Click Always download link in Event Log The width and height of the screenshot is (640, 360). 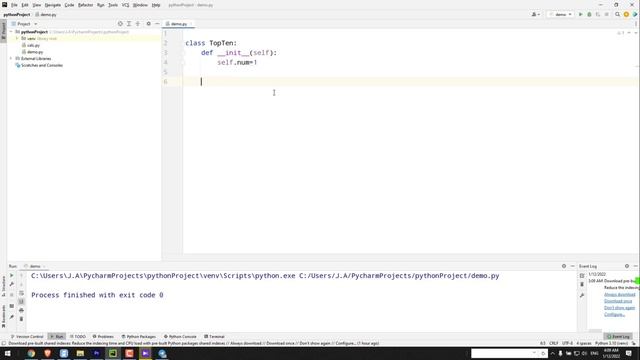click(620, 294)
